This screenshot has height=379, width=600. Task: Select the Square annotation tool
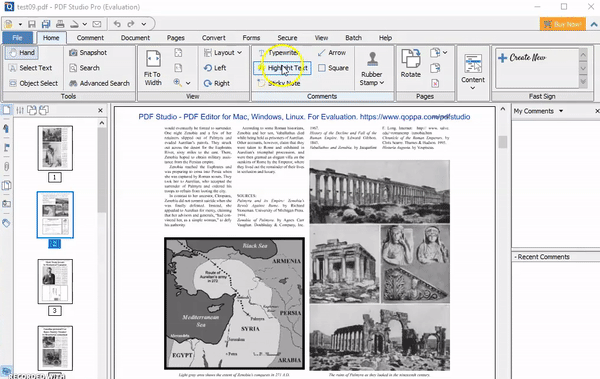tap(333, 68)
